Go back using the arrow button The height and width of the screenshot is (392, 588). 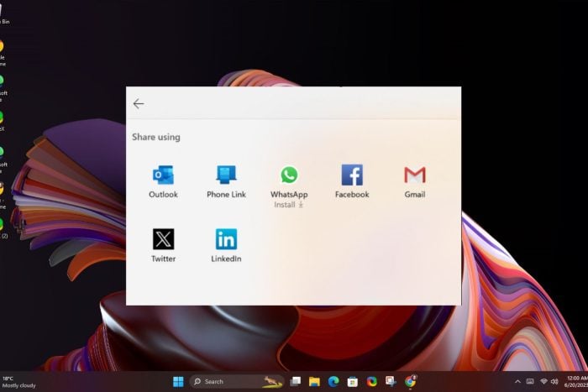pyautogui.click(x=139, y=103)
